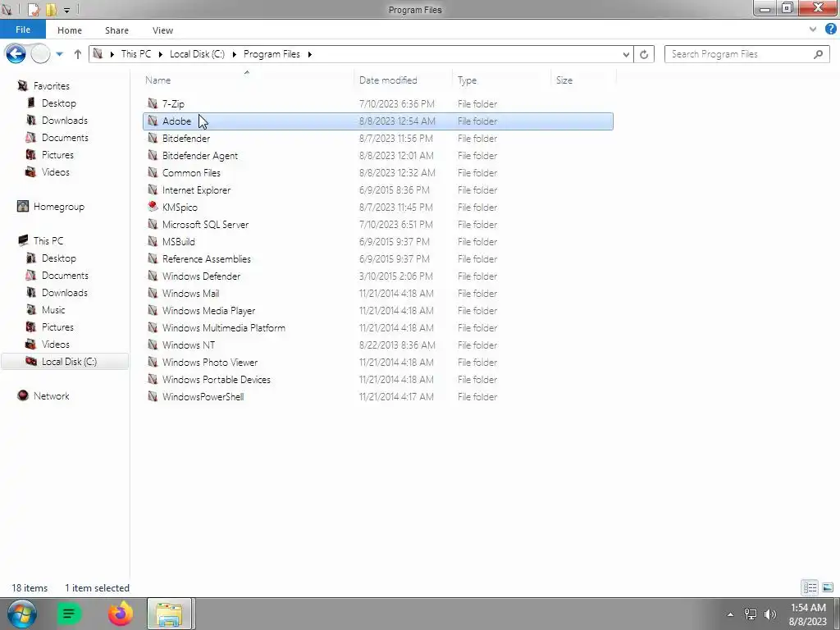Image resolution: width=840 pixels, height=630 pixels.
Task: Open the View ribbon tab
Action: [x=162, y=30]
